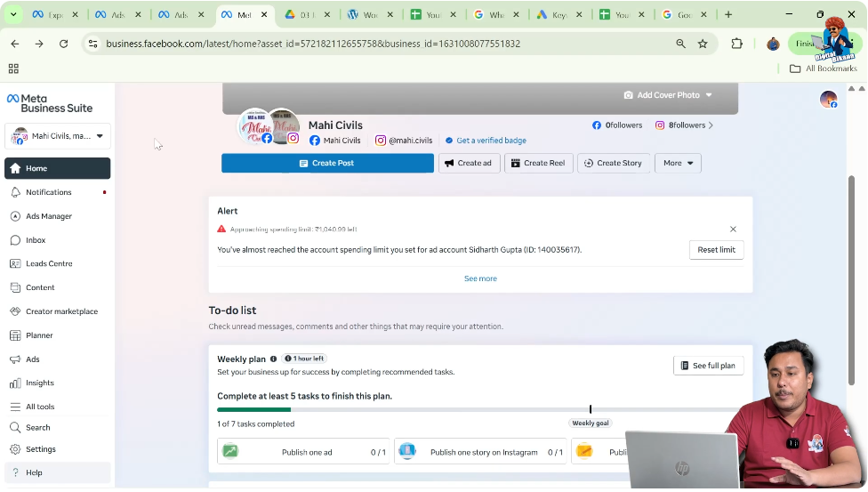Expand Mahi Civils account switcher dropdown
868x492 pixels.
(58, 136)
